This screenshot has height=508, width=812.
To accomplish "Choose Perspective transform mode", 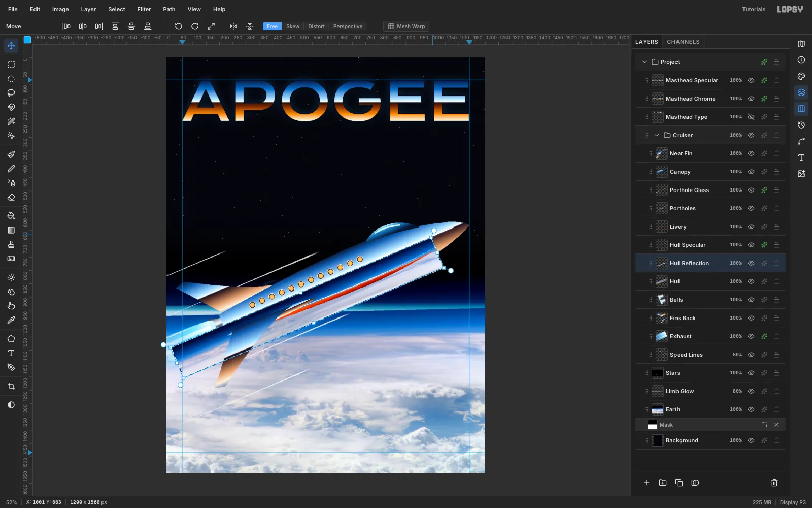I will (x=348, y=26).
